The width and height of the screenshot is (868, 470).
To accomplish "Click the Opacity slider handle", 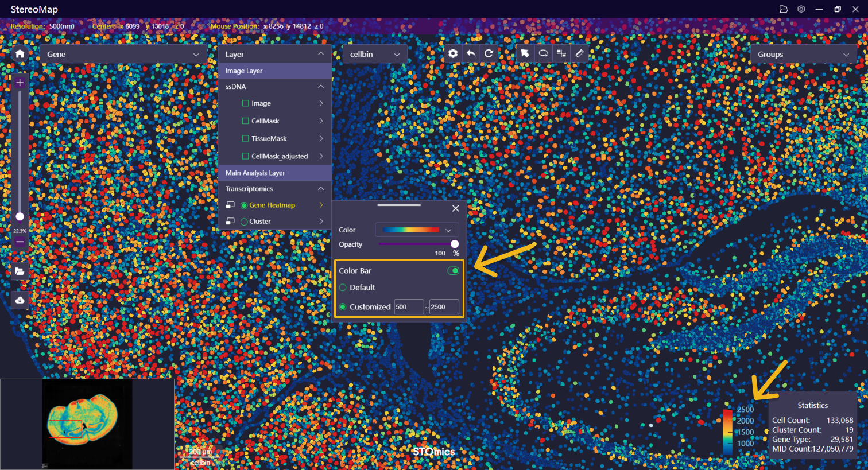I will coord(455,244).
